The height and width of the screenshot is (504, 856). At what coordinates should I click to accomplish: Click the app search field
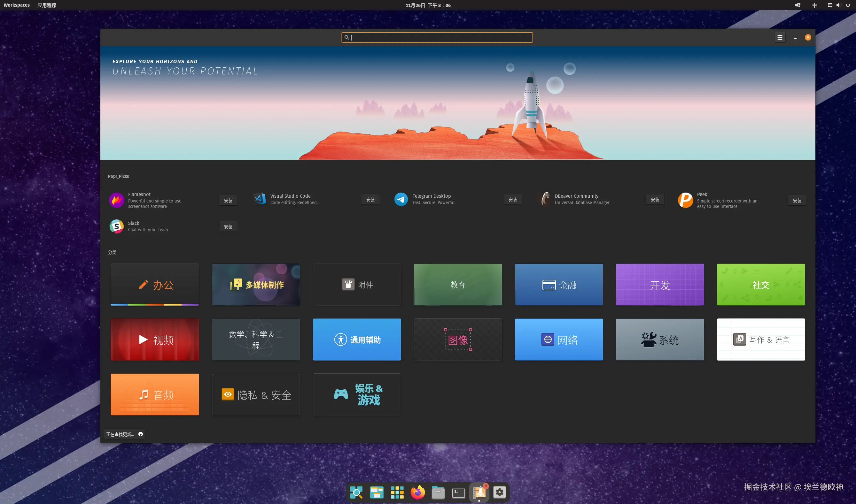click(x=437, y=37)
